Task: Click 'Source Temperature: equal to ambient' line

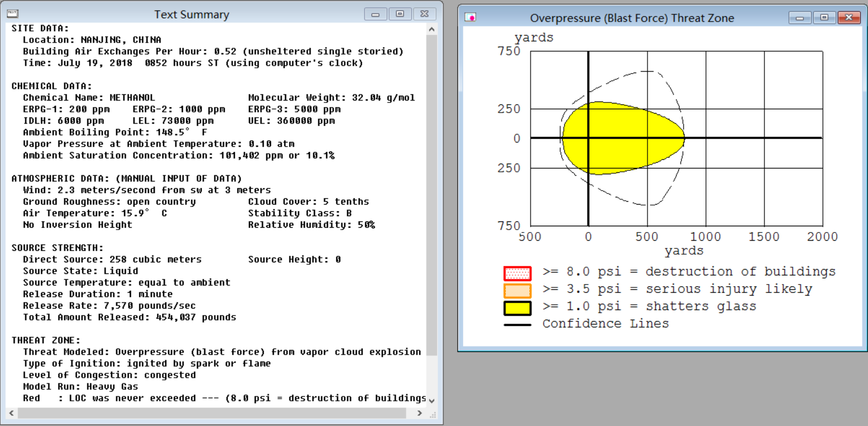Action: tap(127, 283)
